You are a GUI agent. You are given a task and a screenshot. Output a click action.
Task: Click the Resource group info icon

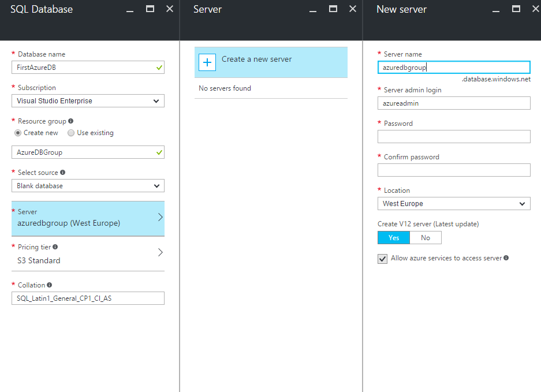click(71, 121)
